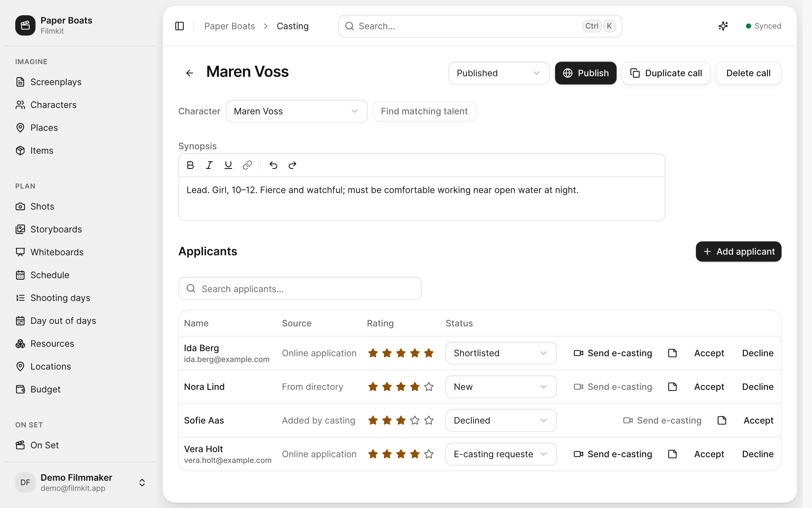Open Storyboards in the sidebar

coord(81,229)
